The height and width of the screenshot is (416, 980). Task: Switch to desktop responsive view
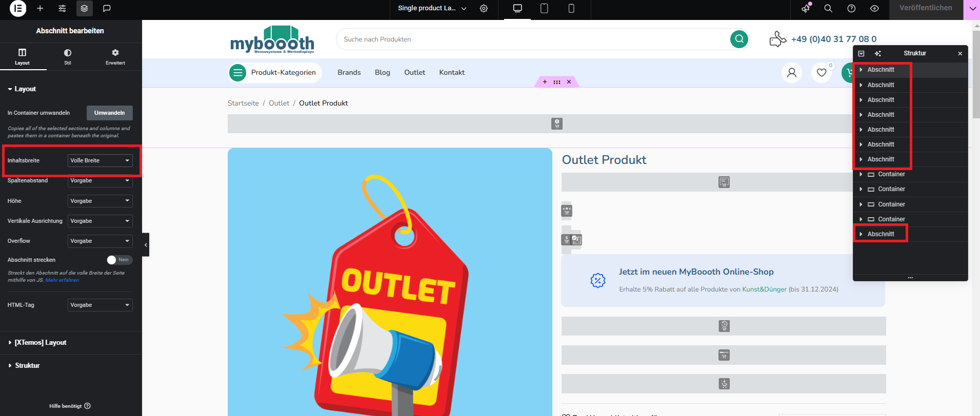click(x=517, y=8)
